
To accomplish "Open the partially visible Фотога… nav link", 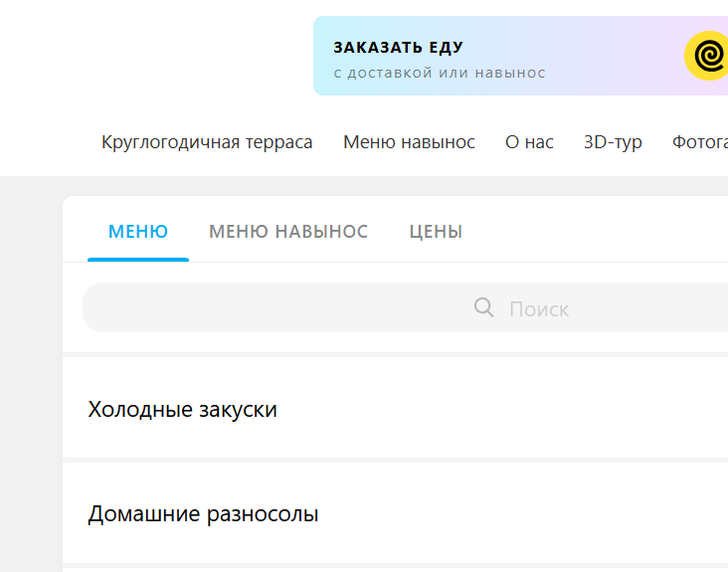I will [x=700, y=142].
